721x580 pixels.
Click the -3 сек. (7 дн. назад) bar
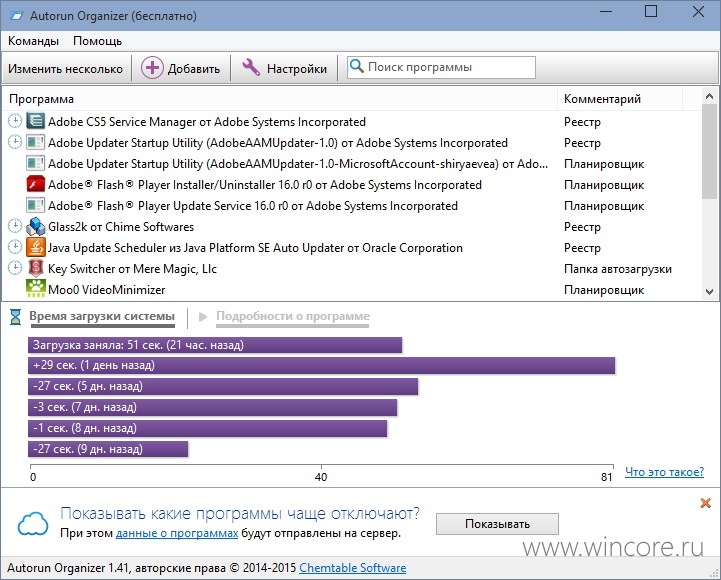pos(212,408)
